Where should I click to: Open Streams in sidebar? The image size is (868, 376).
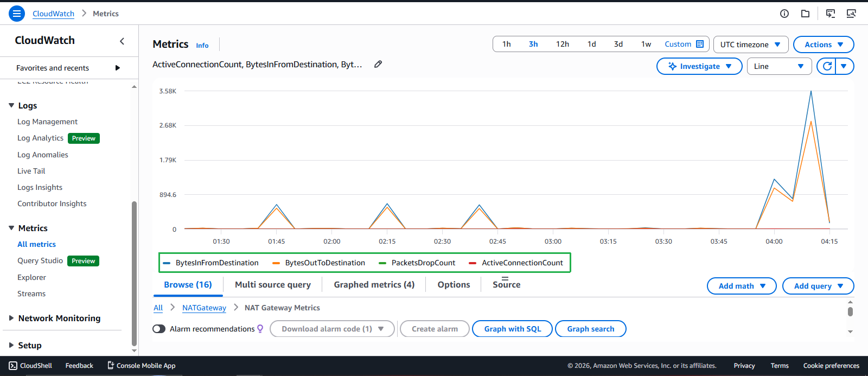tap(31, 294)
